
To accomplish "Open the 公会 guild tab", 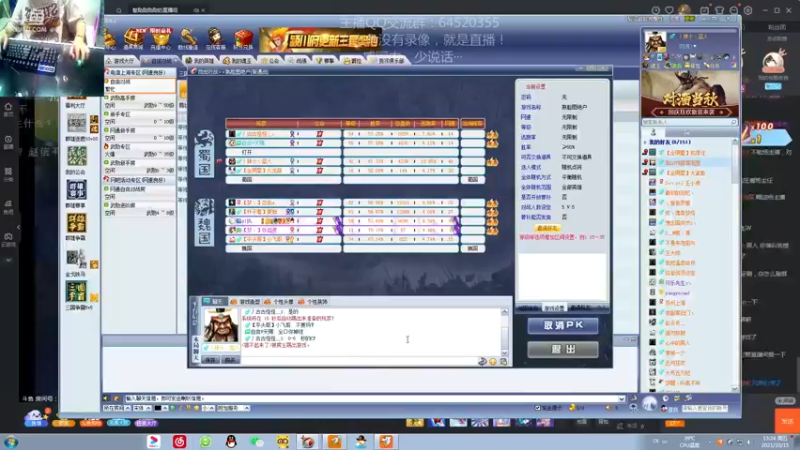I will (x=270, y=61).
